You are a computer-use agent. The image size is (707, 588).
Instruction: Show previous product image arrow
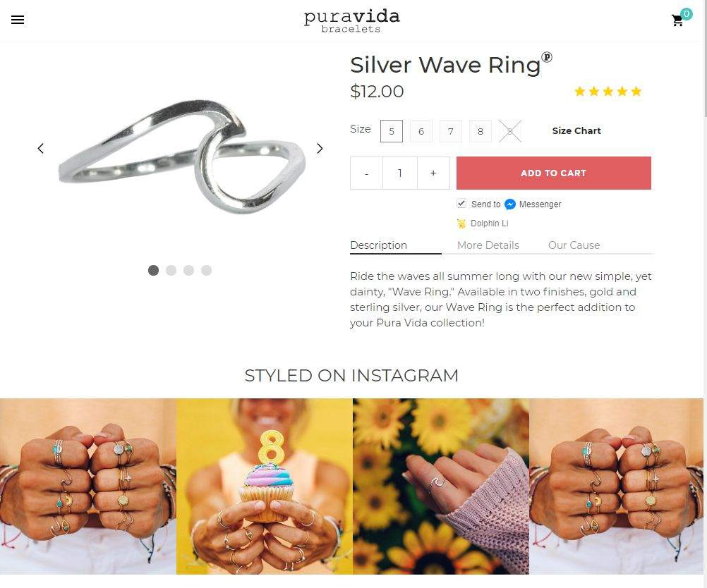tap(41, 148)
